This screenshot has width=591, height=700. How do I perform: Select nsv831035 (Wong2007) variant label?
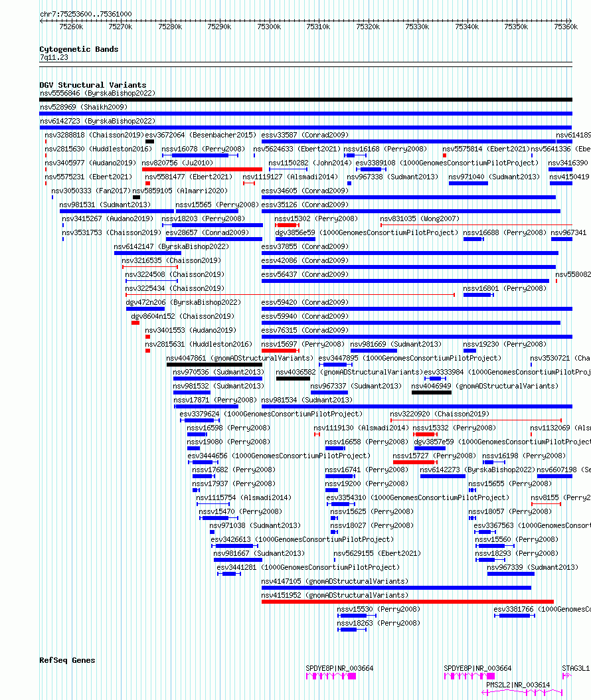[420, 219]
